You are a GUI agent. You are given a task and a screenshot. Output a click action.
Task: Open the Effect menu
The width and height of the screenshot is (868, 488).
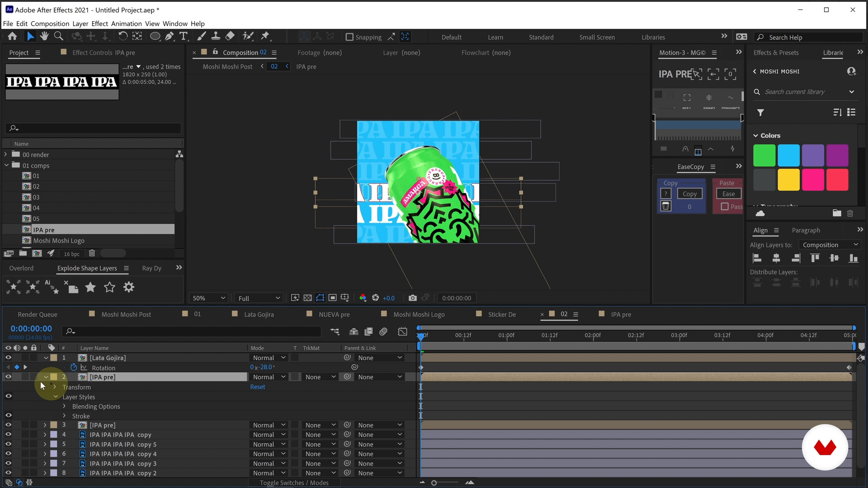coord(99,23)
